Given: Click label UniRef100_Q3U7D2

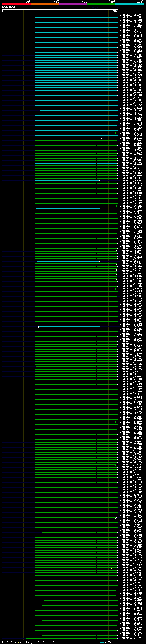Looking at the screenshot, I should pos(131,324).
